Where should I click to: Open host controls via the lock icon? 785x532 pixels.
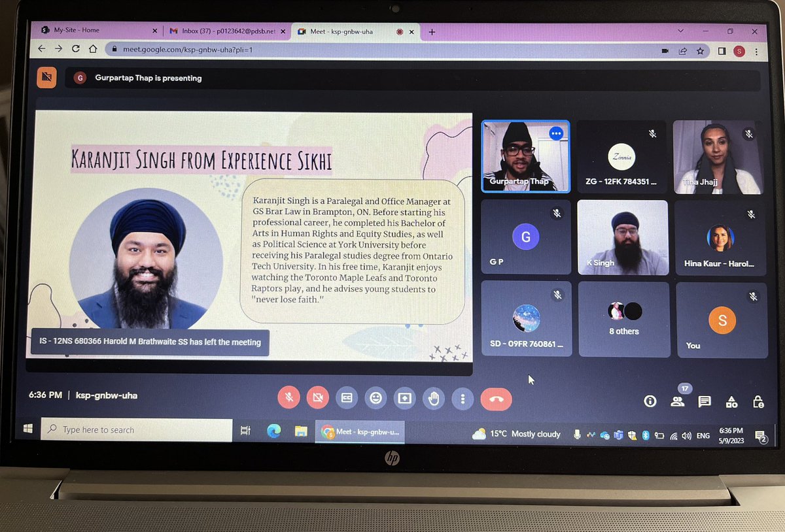[758, 401]
